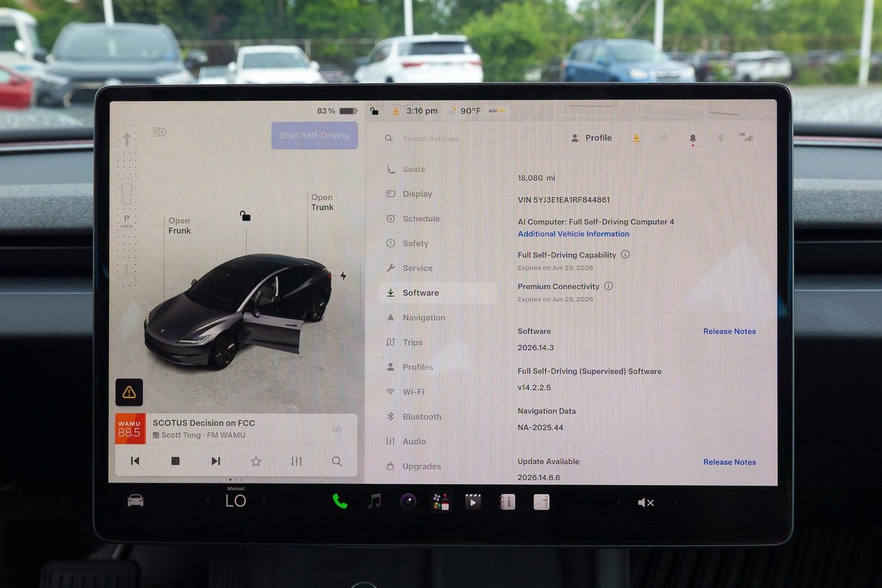Open the Music app icon in dock

click(x=375, y=501)
